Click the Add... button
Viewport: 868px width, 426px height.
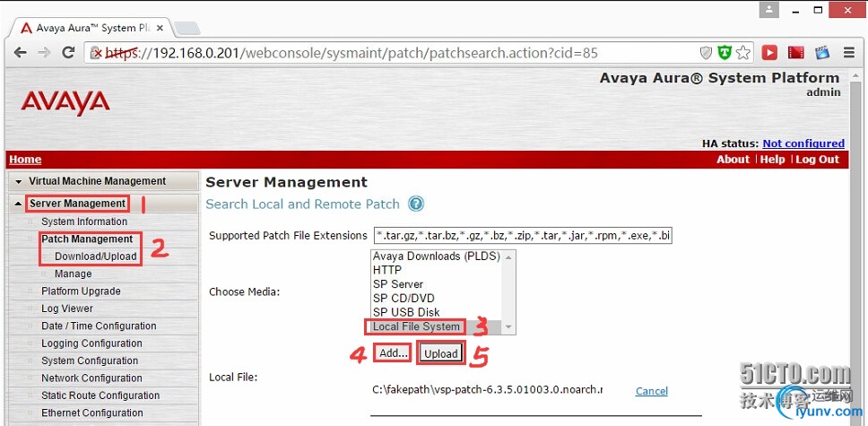(393, 352)
